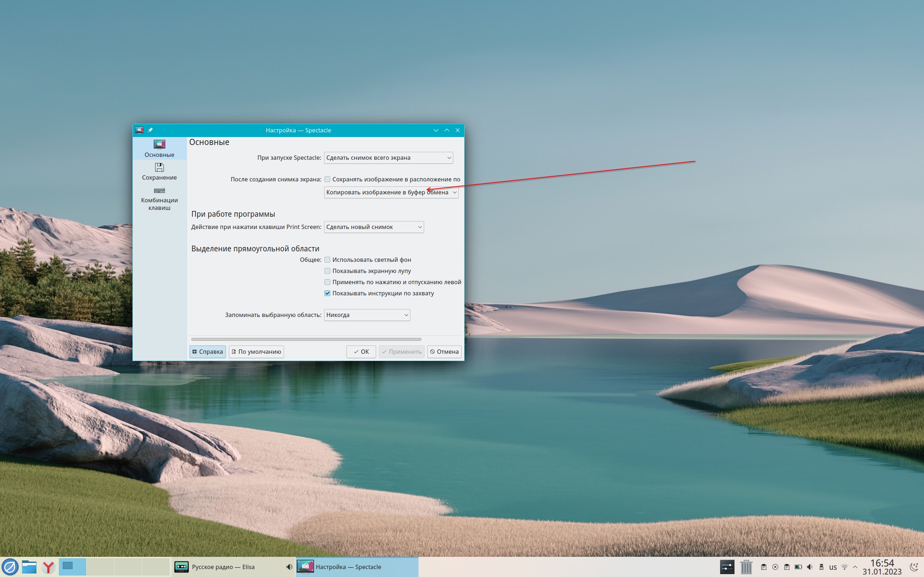Open Print Screen action dropdown
Image resolution: width=924 pixels, height=577 pixels.
[x=374, y=227]
